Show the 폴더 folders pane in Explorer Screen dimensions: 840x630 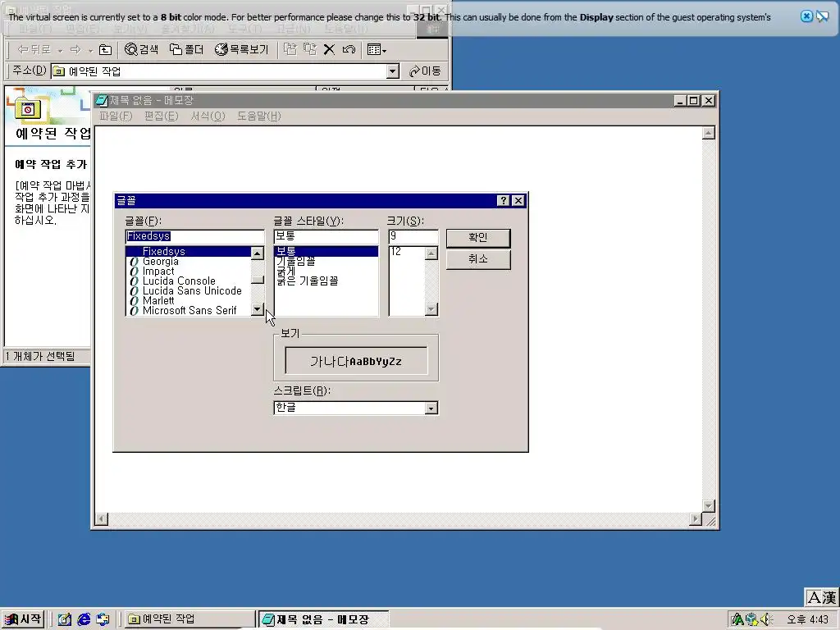coord(186,50)
